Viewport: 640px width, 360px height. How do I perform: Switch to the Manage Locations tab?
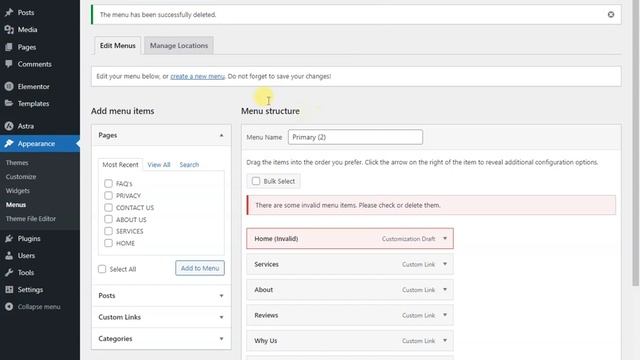(179, 45)
